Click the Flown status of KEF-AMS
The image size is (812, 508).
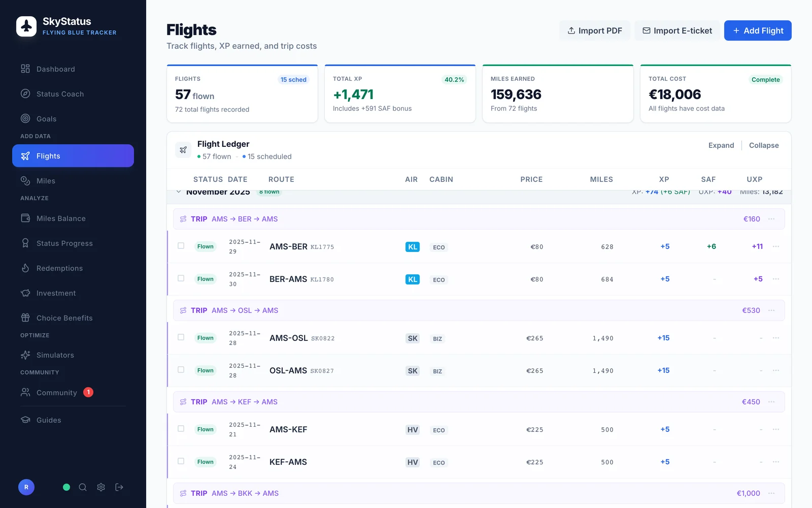206,462
